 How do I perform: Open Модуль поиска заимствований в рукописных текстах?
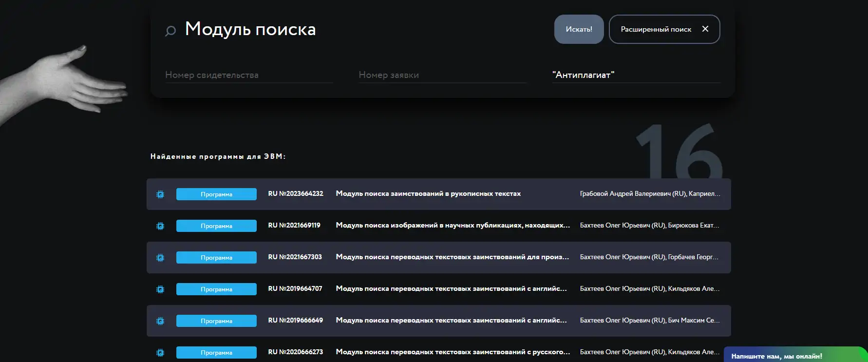click(x=428, y=194)
